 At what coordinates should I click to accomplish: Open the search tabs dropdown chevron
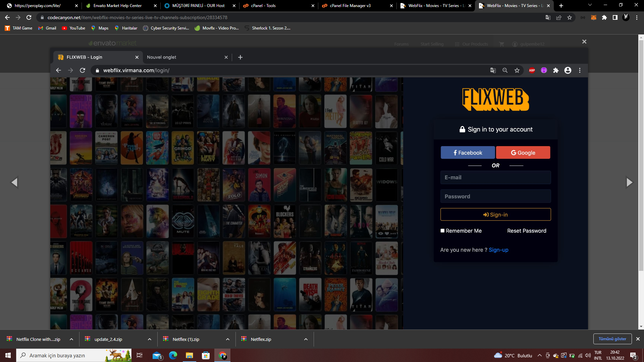click(590, 5)
